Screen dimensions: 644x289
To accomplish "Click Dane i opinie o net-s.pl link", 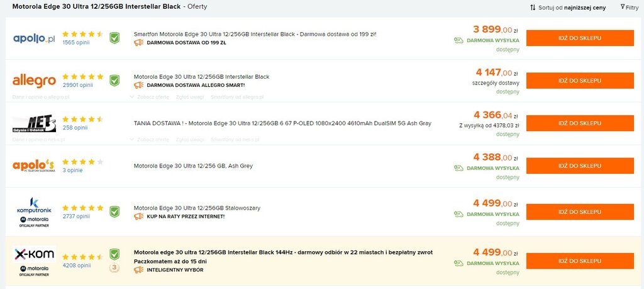I will 38,139.
